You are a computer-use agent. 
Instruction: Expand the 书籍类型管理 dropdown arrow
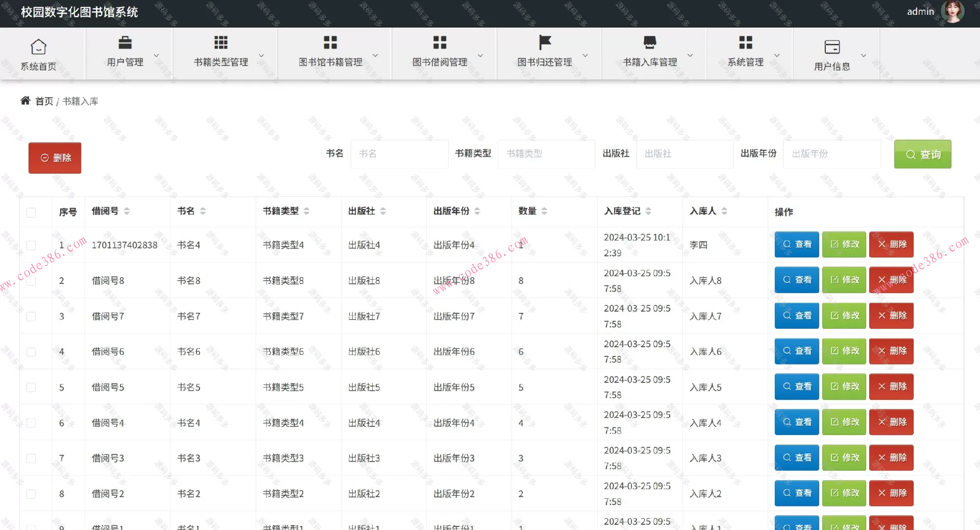pos(261,55)
